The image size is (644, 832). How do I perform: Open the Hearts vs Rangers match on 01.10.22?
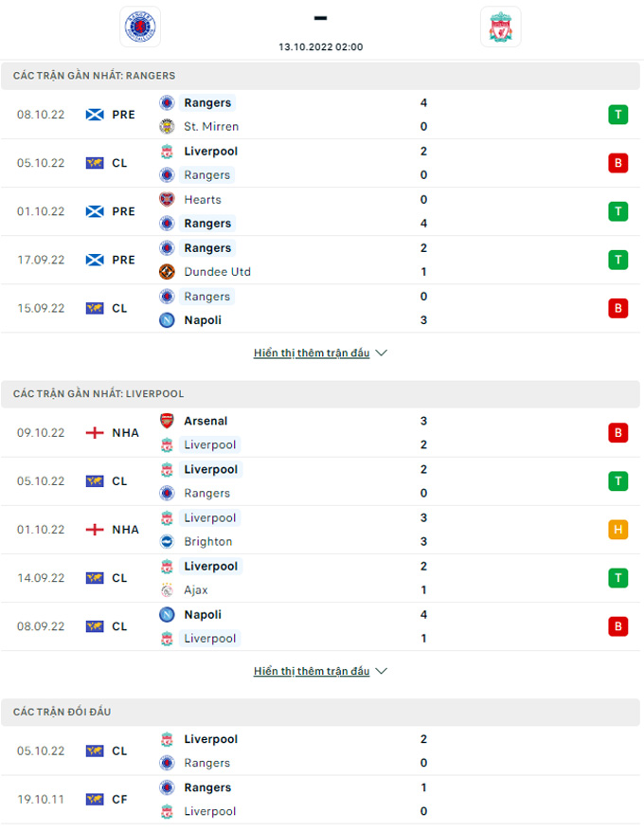(x=322, y=211)
